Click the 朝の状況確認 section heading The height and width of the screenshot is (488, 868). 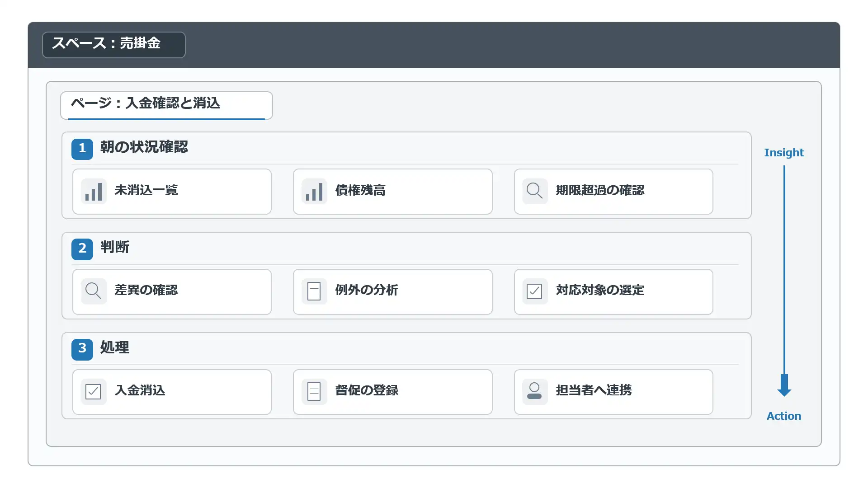pos(144,147)
